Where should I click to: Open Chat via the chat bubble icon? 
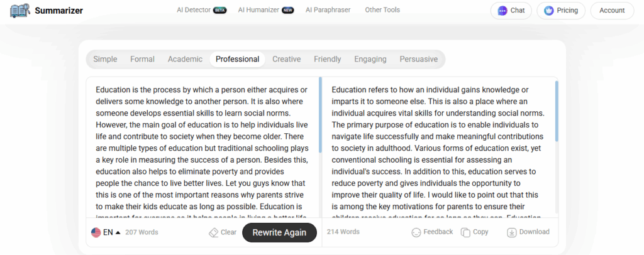502,11
